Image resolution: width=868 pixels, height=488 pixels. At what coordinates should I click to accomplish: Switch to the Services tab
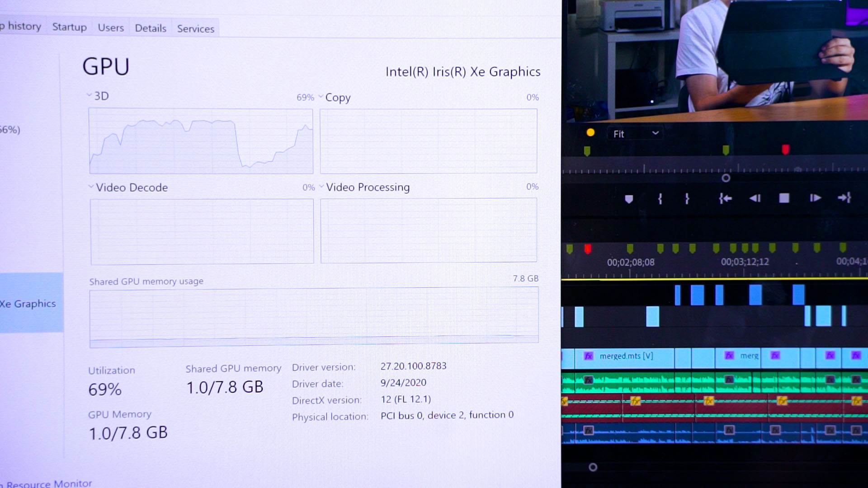(x=195, y=28)
